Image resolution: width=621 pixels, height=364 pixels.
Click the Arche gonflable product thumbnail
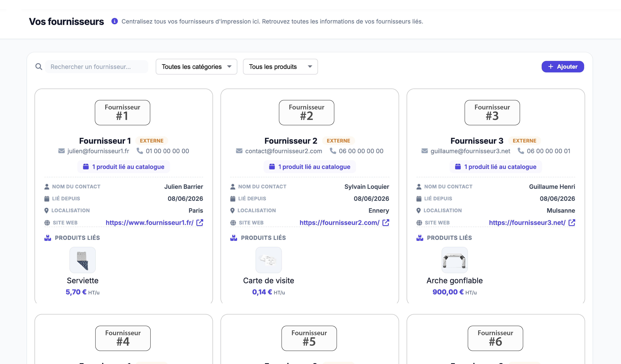click(x=455, y=260)
